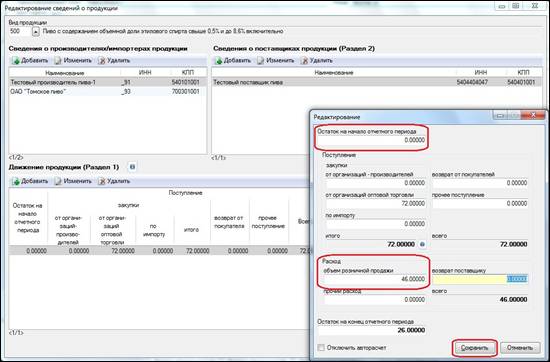
Task: Click прочее поступление column header
Action: pos(268,222)
